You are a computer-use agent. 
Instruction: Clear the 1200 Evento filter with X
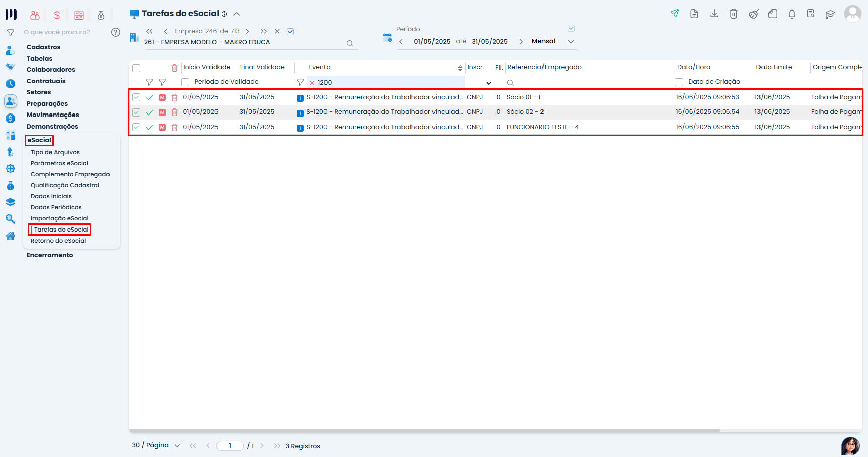click(x=312, y=83)
